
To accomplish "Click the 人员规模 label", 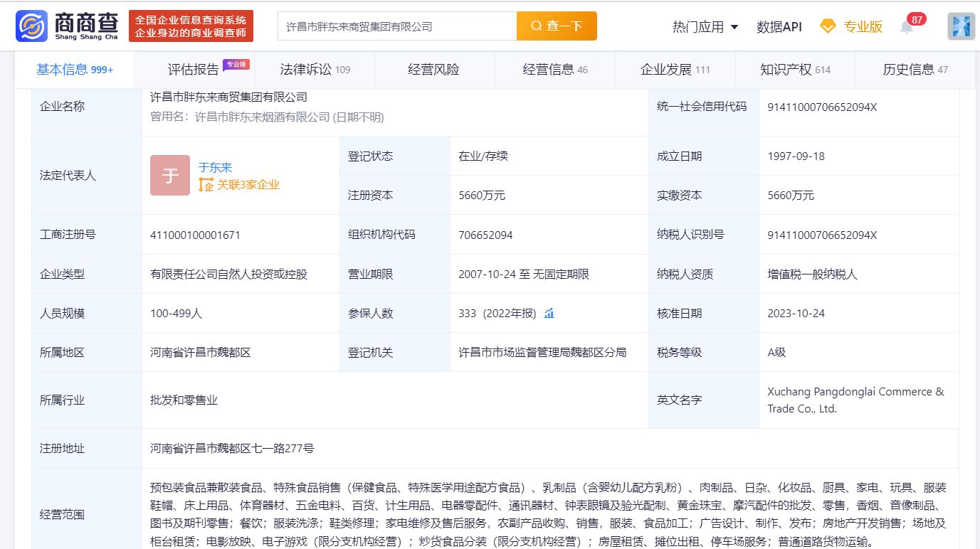I will (x=62, y=313).
